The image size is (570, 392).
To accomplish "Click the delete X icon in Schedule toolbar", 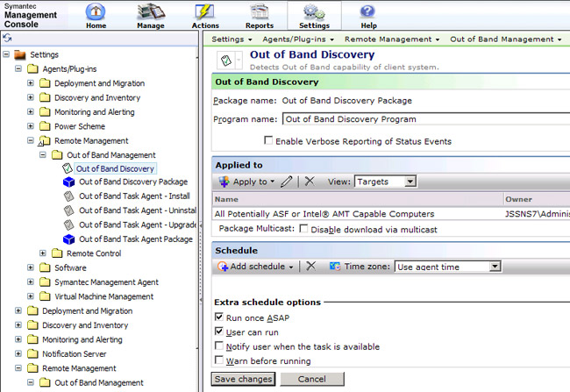I will pyautogui.click(x=310, y=267).
